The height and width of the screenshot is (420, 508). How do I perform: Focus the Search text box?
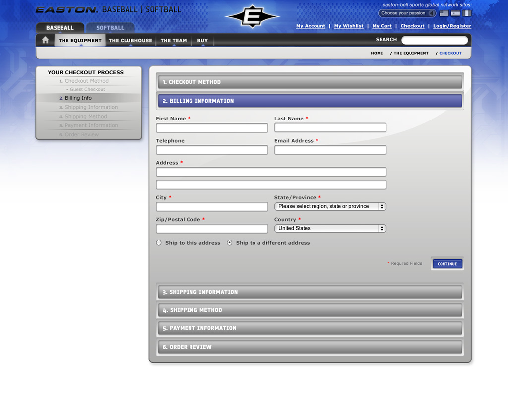click(435, 40)
